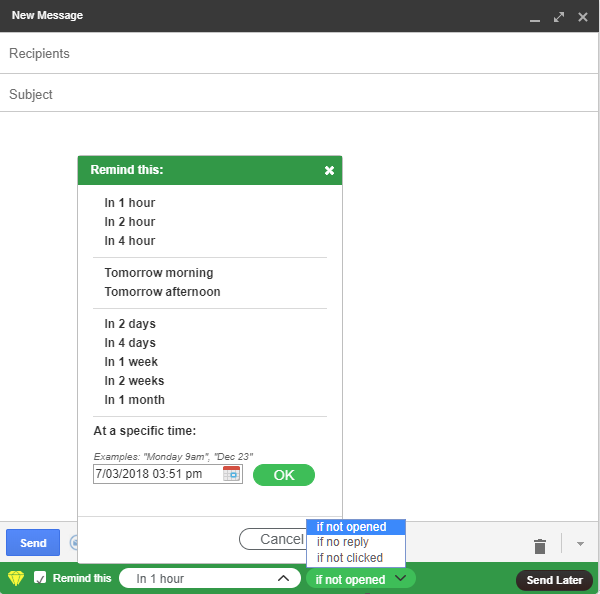Viewport: 600px width, 594px height.
Task: Open the if not opened condition dropdown
Action: pos(360,579)
